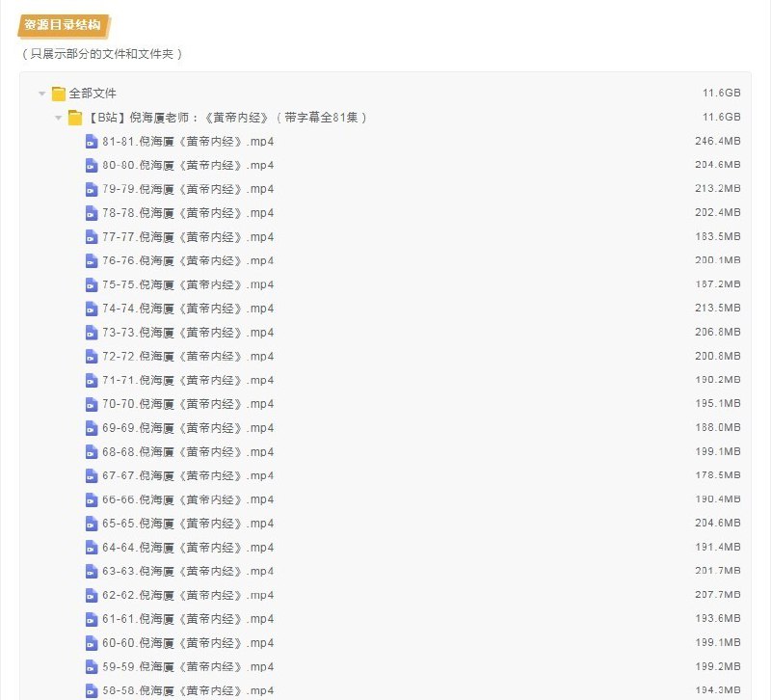Select file 66-66.倪海厦《黄帝内经》.mp4

[x=188, y=499]
